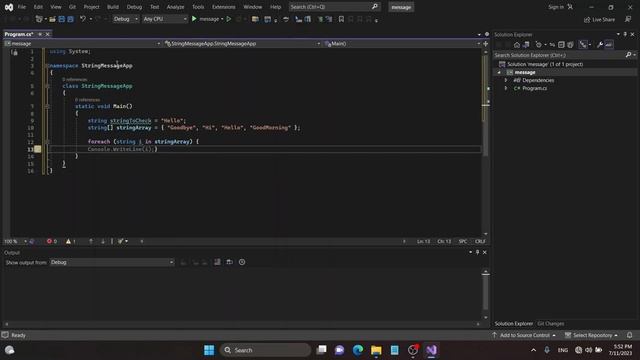Click the notifications bell in status bar
Screen dimensions: 640x360
(630, 335)
